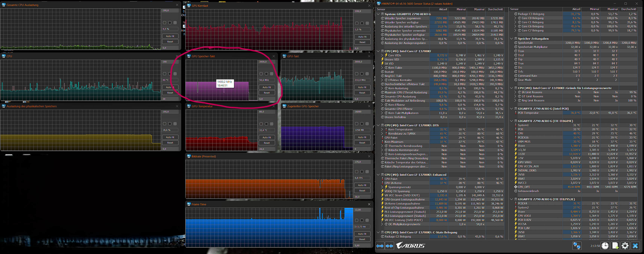This screenshot has width=644, height=254.
Task: Click the Aktuell column header in left pane
Action: [x=439, y=9]
